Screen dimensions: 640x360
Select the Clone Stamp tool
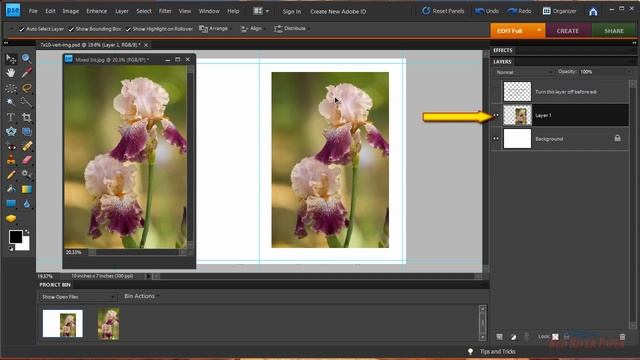(x=11, y=160)
